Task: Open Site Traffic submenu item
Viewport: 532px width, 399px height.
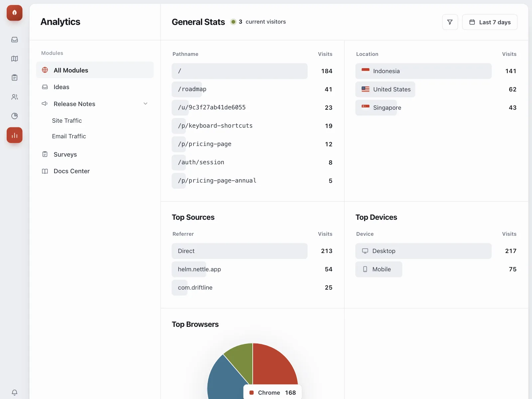Action: click(x=67, y=121)
